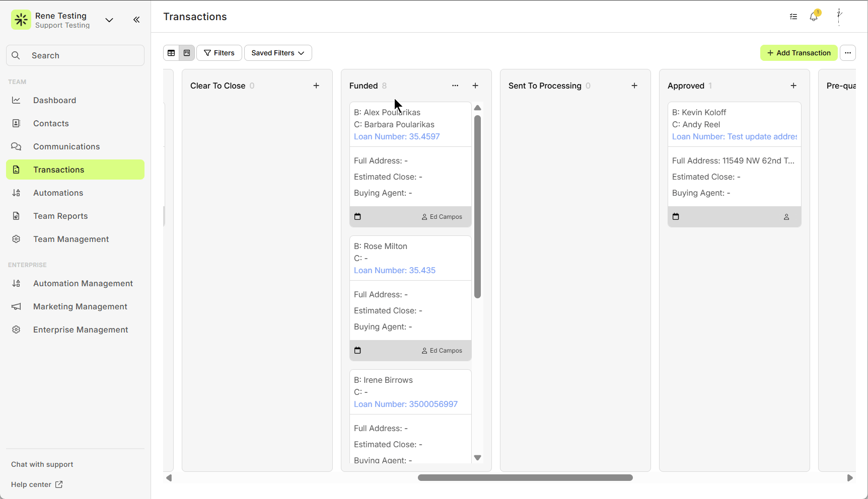The height and width of the screenshot is (499, 868).
Task: Click the horizontal scrollbar under the board
Action: [x=525, y=478]
